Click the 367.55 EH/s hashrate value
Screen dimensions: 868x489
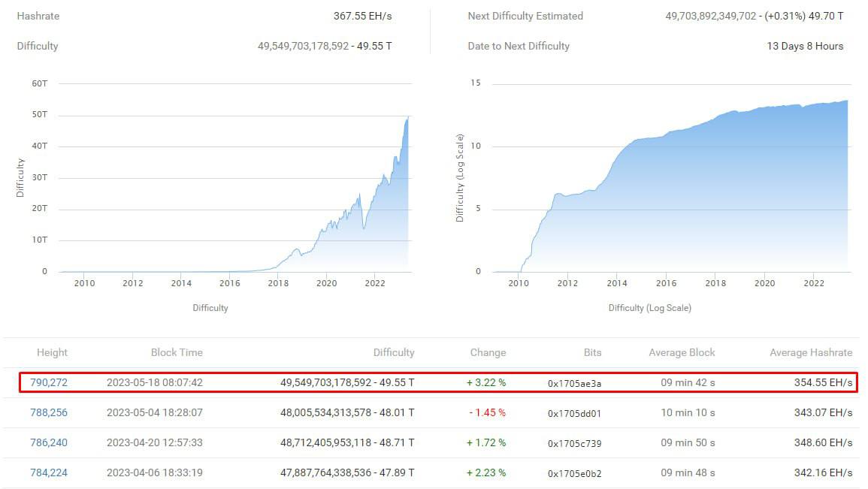click(x=362, y=16)
